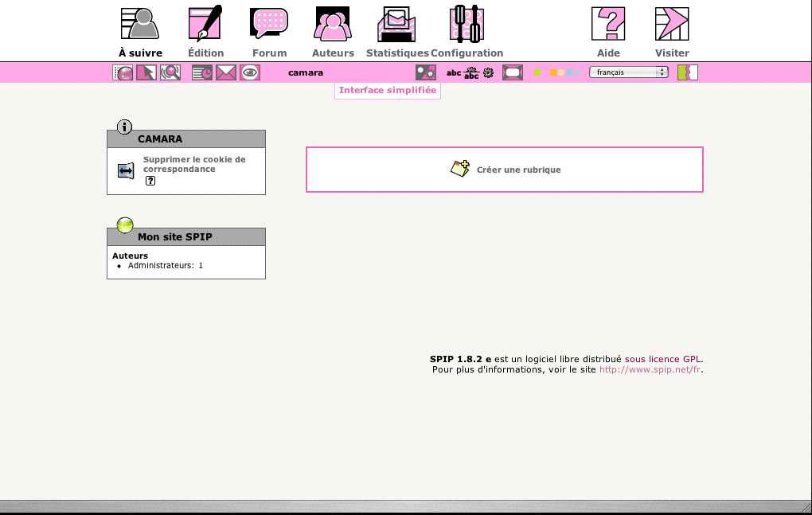
Task: Click 'Supprimer le cookie de correspondance' link
Action: 194,164
